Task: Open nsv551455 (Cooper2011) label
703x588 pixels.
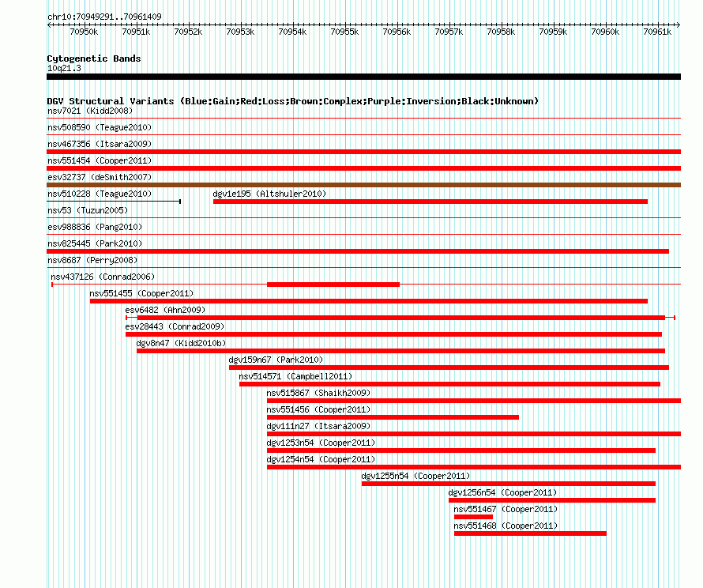Action: pyautogui.click(x=141, y=293)
